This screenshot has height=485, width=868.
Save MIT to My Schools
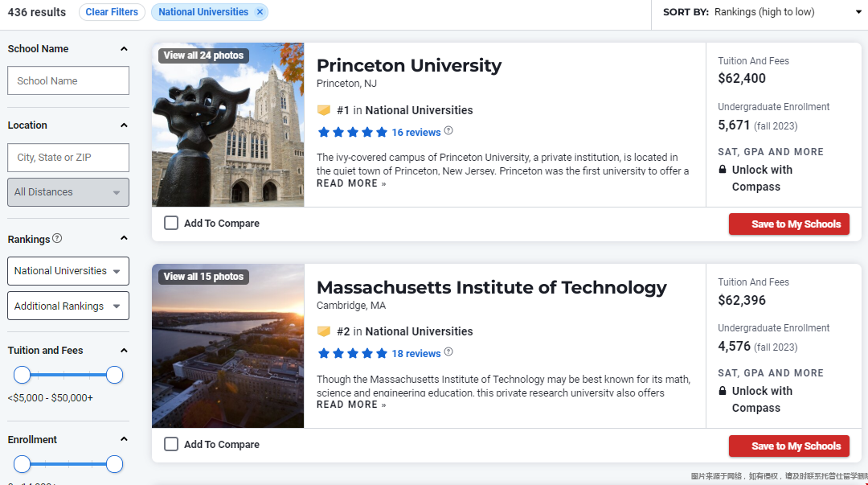click(789, 446)
